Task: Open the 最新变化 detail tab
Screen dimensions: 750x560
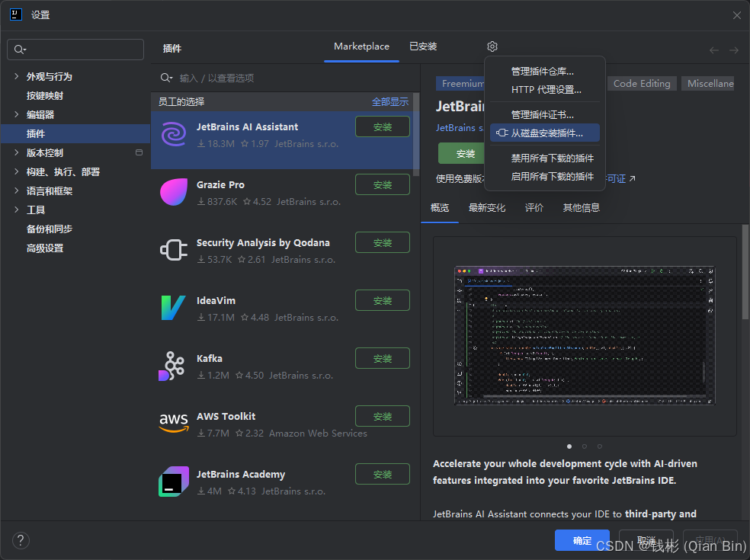Action: point(487,207)
